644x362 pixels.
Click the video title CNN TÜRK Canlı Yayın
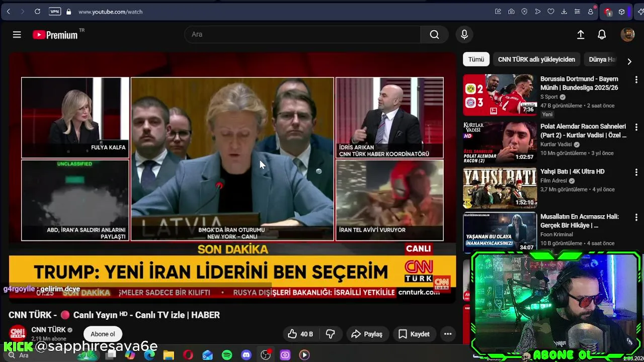tap(114, 315)
